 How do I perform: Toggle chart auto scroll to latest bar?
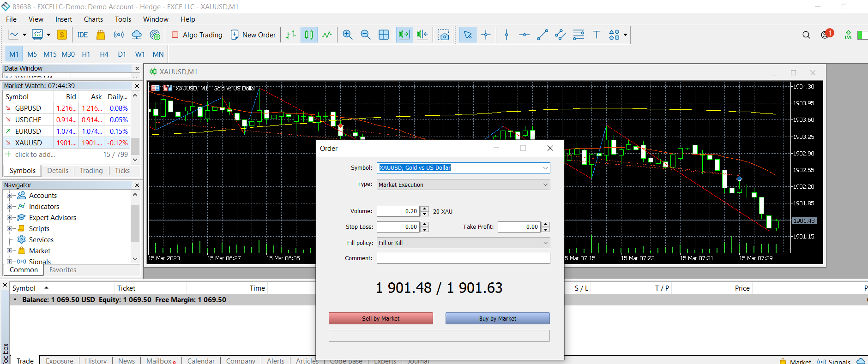pyautogui.click(x=404, y=35)
